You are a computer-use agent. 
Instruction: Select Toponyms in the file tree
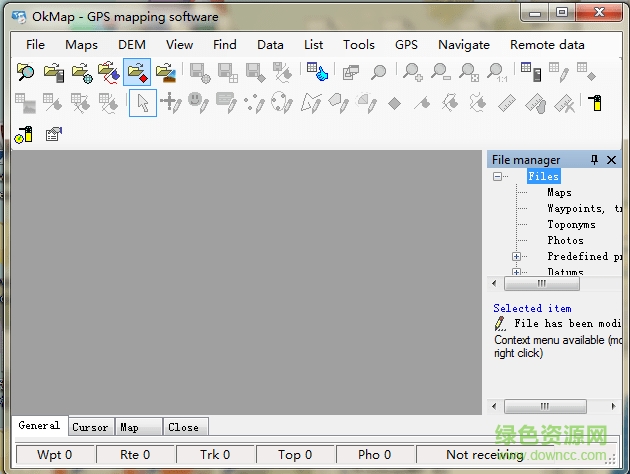tap(571, 225)
